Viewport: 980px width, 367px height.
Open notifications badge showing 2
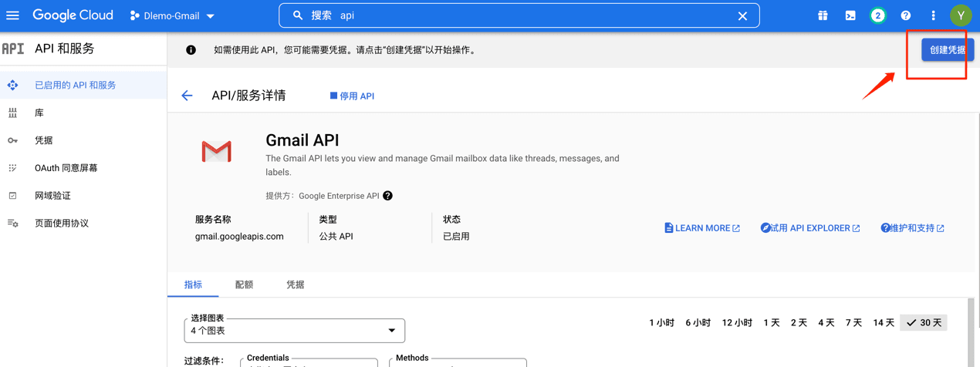pyautogui.click(x=877, y=15)
